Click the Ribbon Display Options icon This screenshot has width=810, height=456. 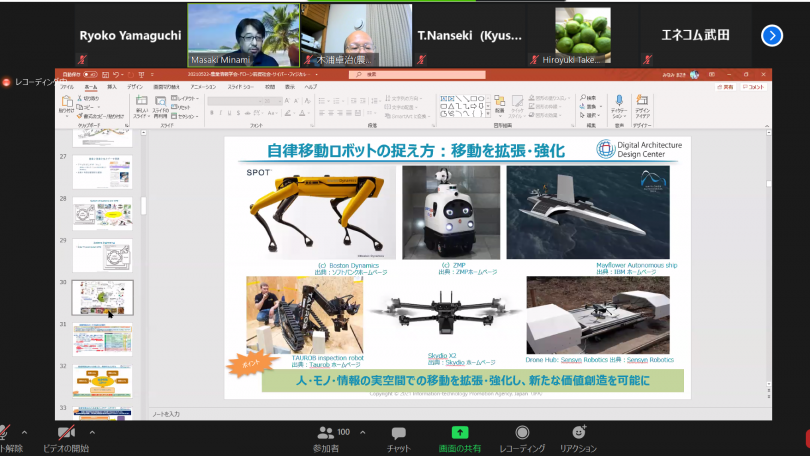click(712, 75)
